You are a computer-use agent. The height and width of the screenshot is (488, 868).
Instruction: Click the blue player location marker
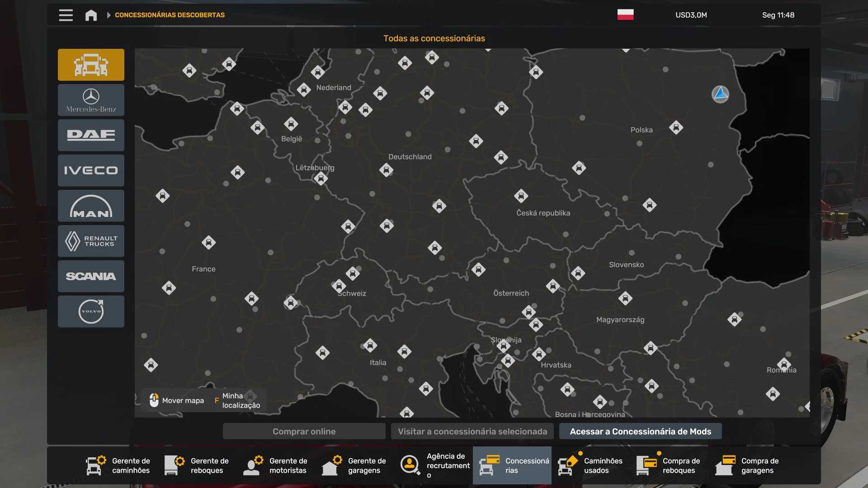point(720,94)
